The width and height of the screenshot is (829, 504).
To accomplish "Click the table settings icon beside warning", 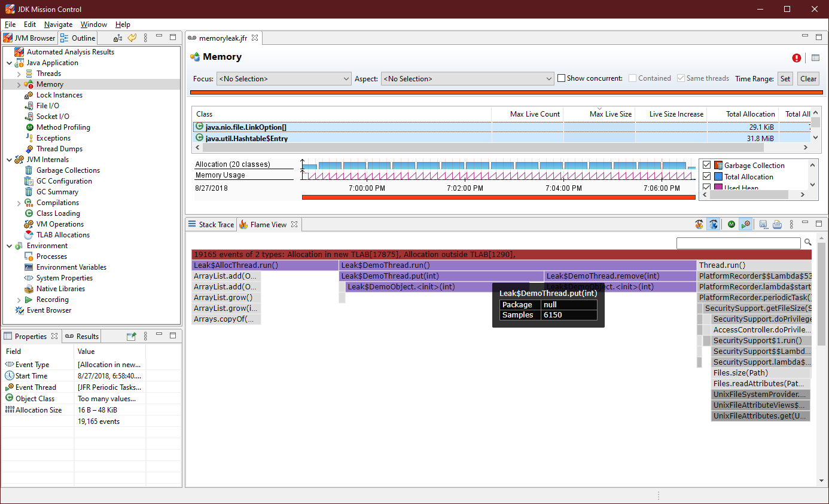I will (815, 58).
